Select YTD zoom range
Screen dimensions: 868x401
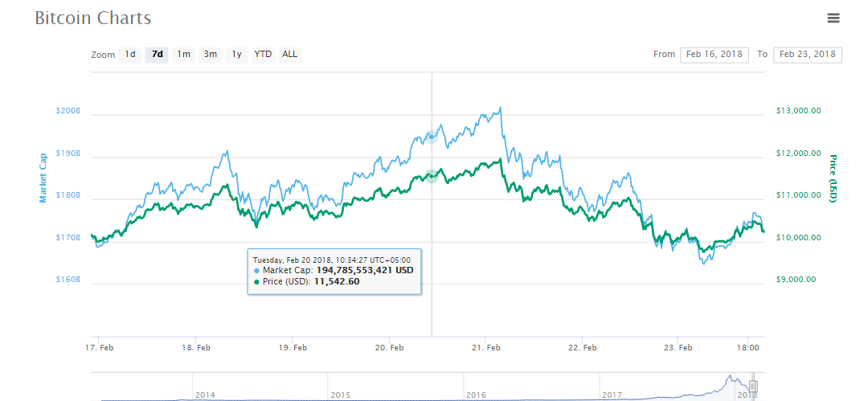tap(263, 55)
